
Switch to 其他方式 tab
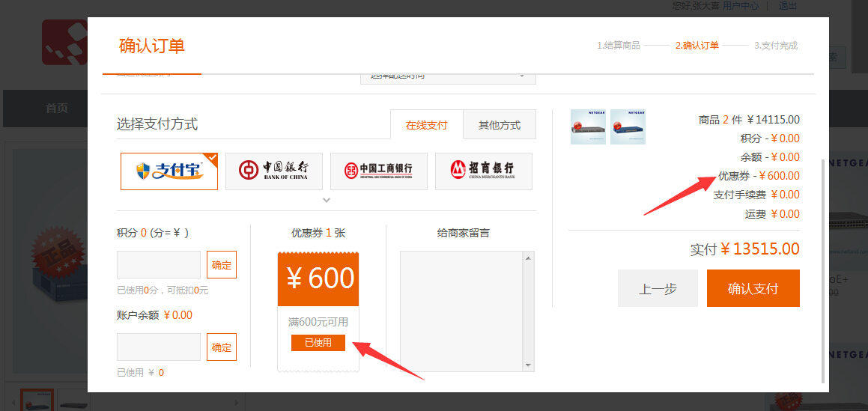pos(500,124)
